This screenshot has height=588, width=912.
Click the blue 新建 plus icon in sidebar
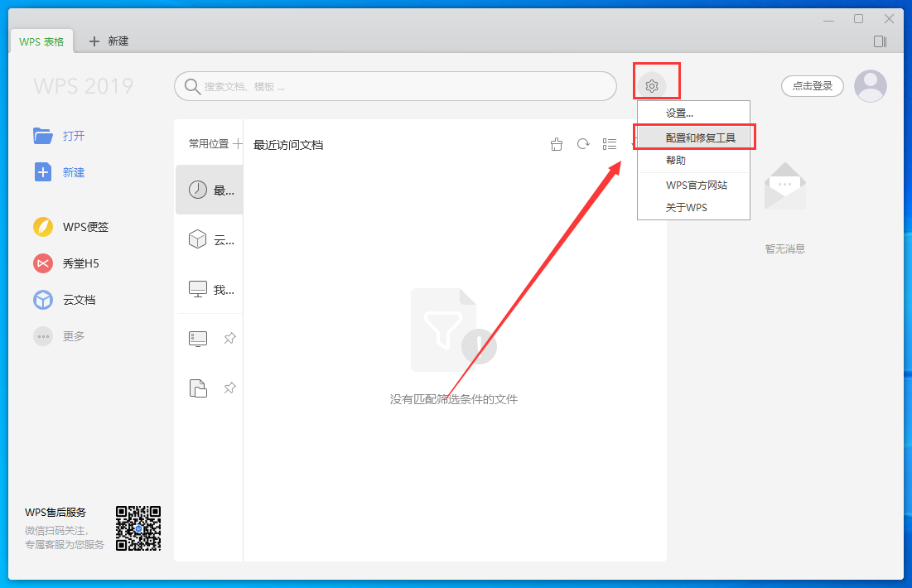click(x=43, y=172)
